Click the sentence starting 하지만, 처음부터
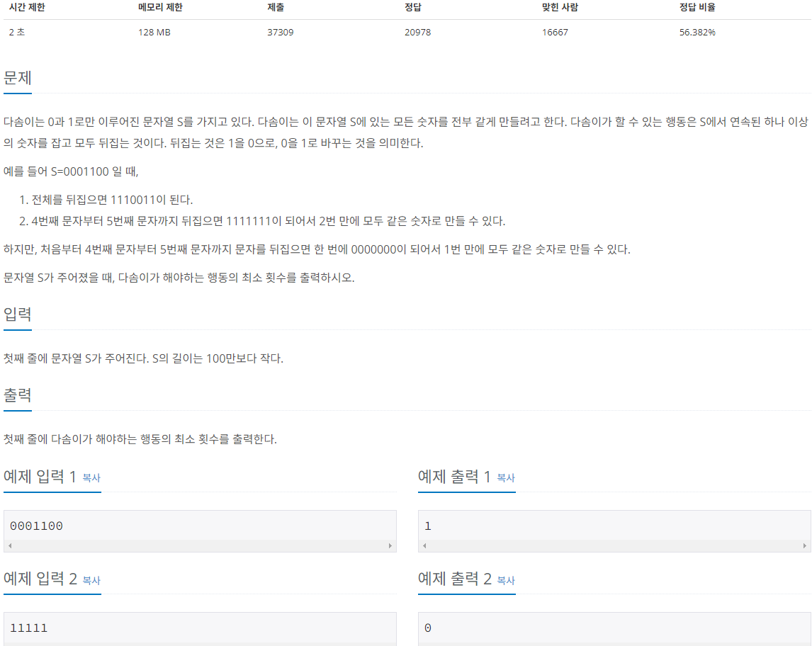The image size is (812, 646). click(317, 249)
